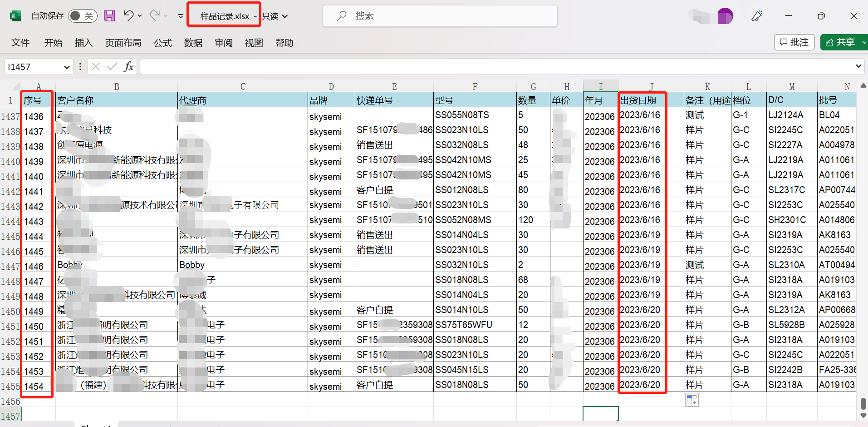Click the Excel app icon

pyautogui.click(x=15, y=16)
